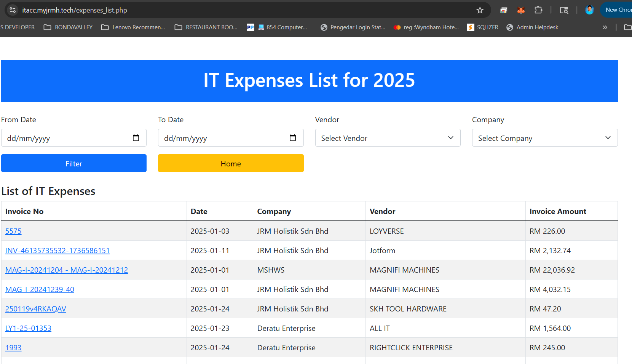This screenshot has height=364, width=632.
Task: Open calendar picker in To Date field
Action: point(293,138)
